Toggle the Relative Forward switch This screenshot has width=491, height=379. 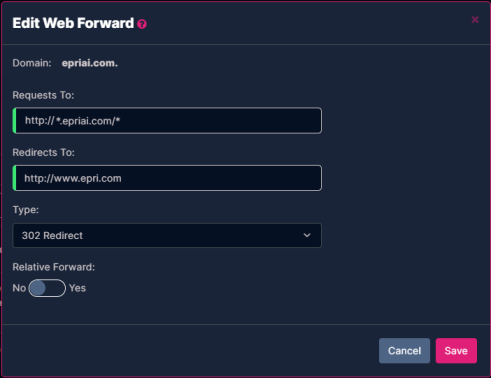pyautogui.click(x=47, y=288)
